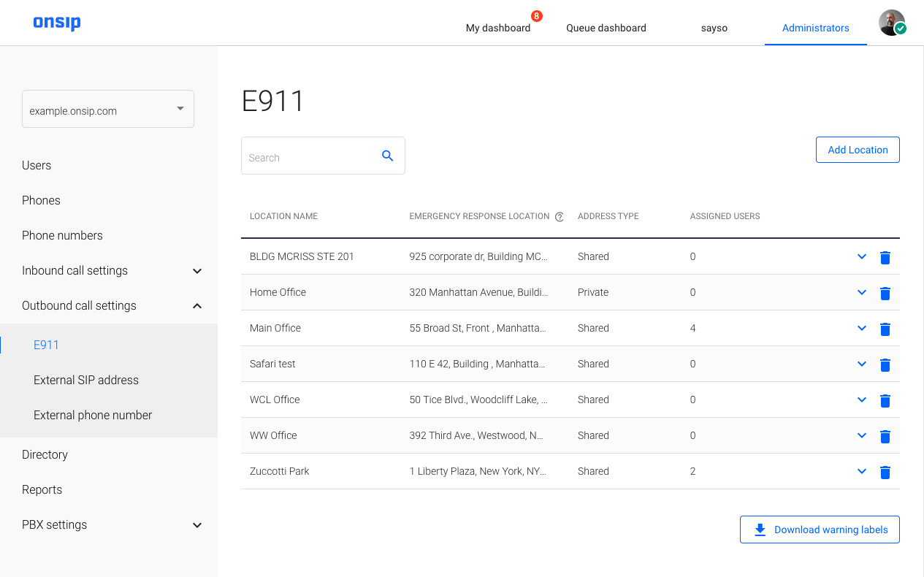Expand the Home Office row details
This screenshot has height=577, width=924.
click(x=862, y=292)
